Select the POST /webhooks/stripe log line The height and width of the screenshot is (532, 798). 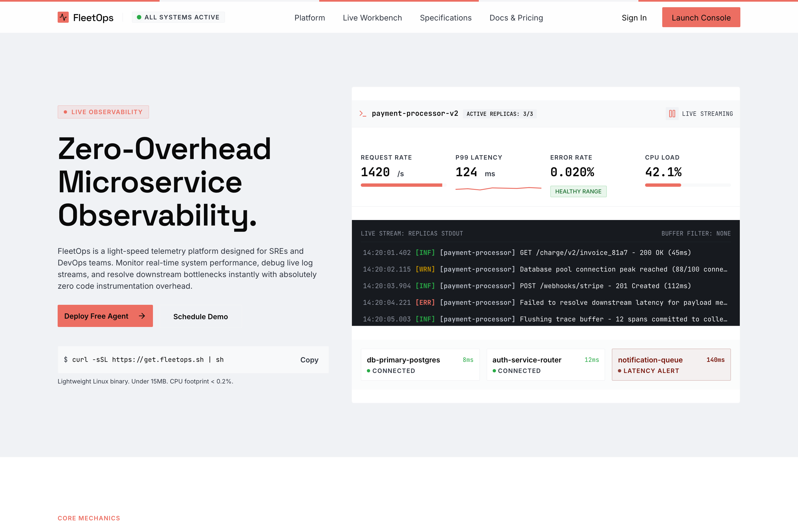[x=546, y=286]
